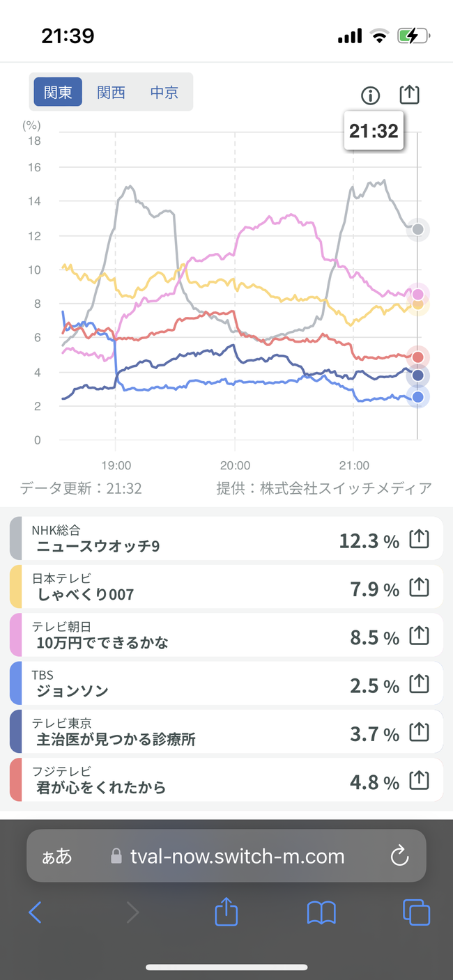Share the 日本テレビ しゃべくり007 rating

click(418, 589)
